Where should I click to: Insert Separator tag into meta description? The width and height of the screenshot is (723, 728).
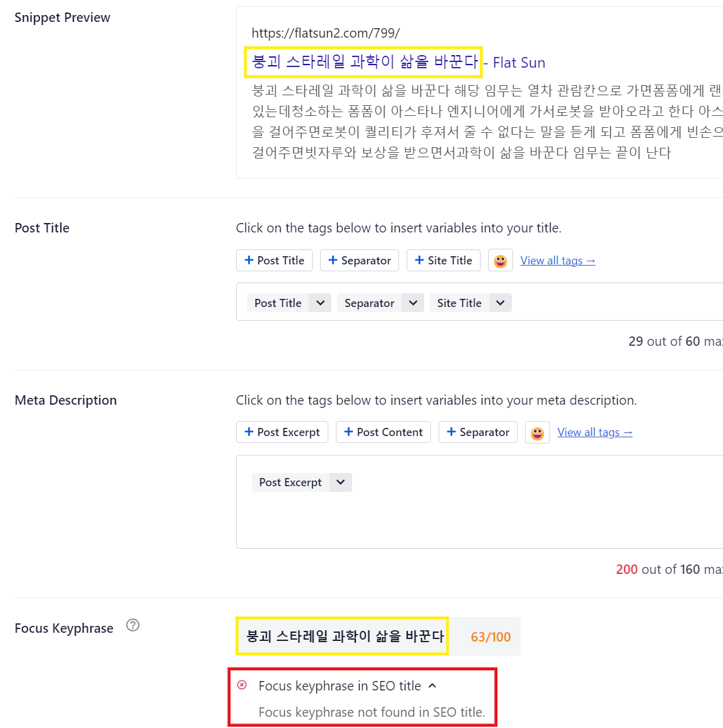(x=478, y=432)
